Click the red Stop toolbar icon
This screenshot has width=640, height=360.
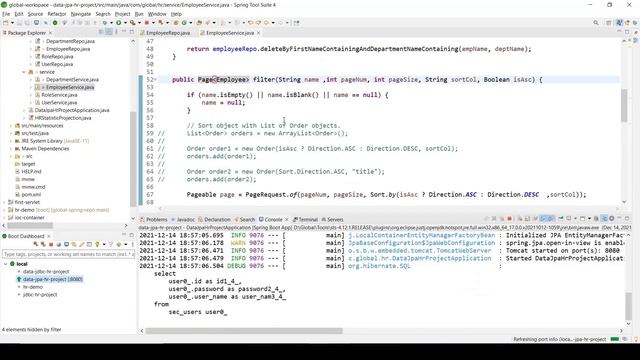coord(147,23)
